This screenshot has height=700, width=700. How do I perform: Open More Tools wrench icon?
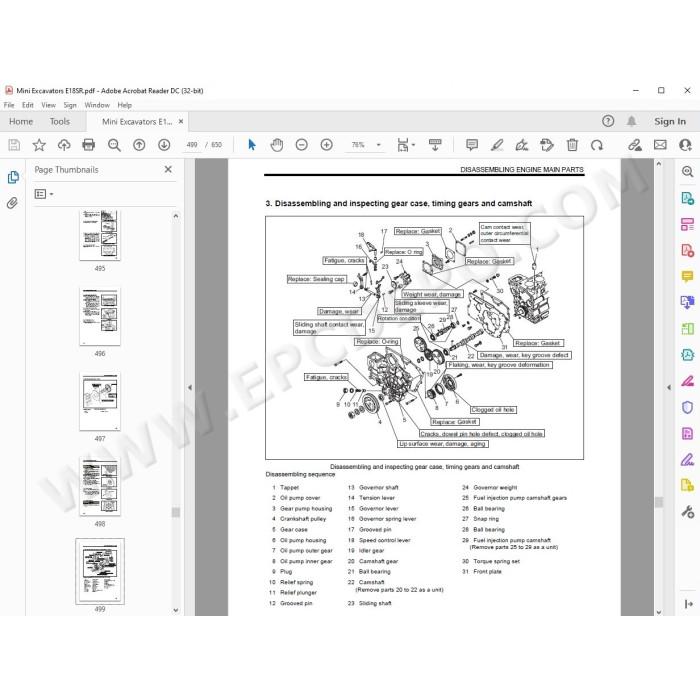(688, 512)
